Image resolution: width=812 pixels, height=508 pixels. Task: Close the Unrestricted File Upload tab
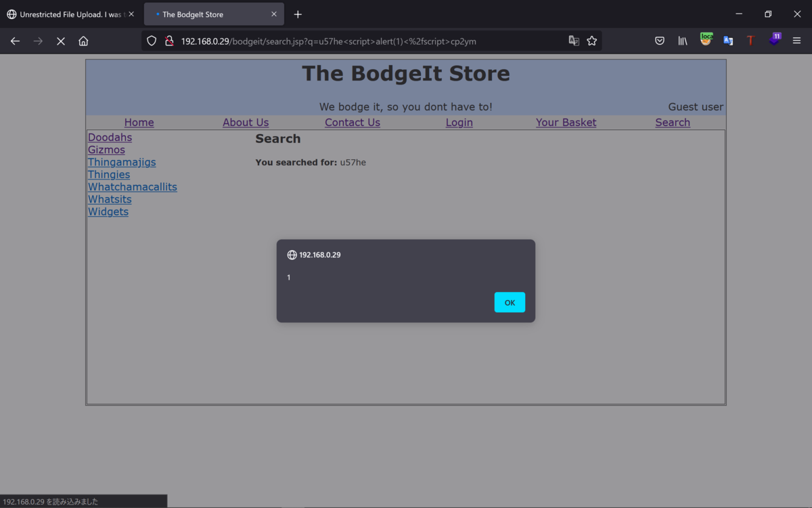coord(131,14)
